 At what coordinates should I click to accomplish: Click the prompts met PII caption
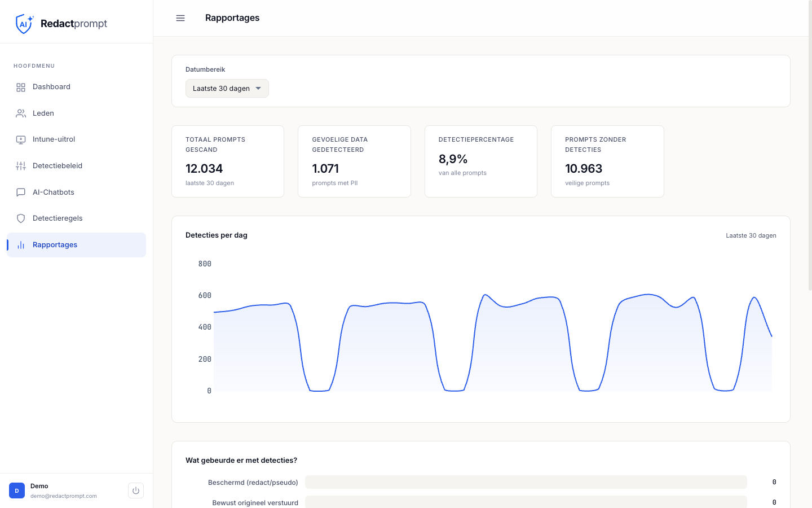point(335,183)
